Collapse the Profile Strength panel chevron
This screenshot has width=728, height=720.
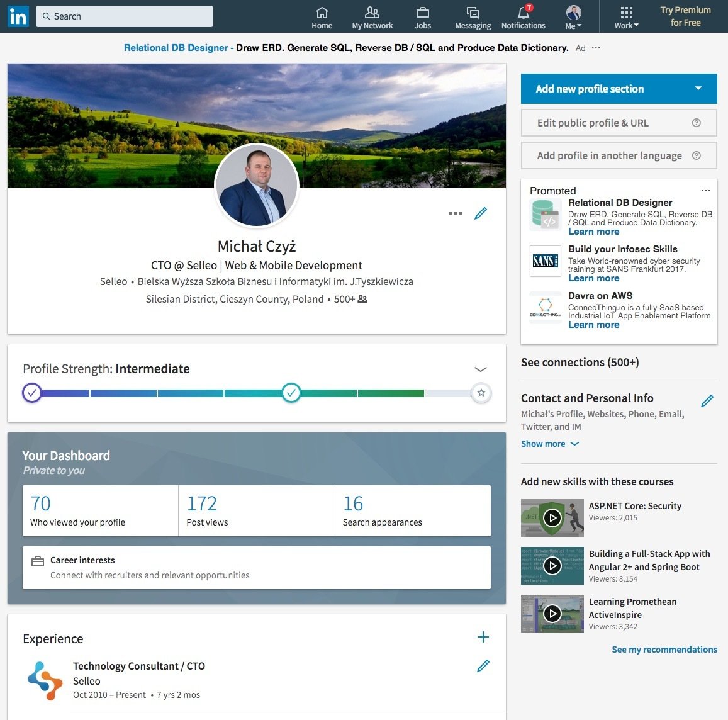(x=481, y=369)
